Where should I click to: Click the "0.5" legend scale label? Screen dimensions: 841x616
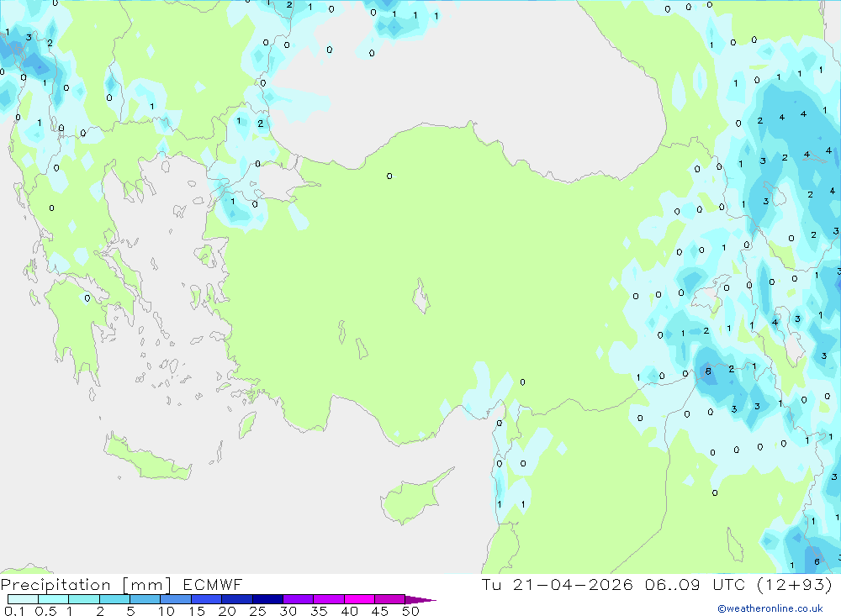(45, 611)
